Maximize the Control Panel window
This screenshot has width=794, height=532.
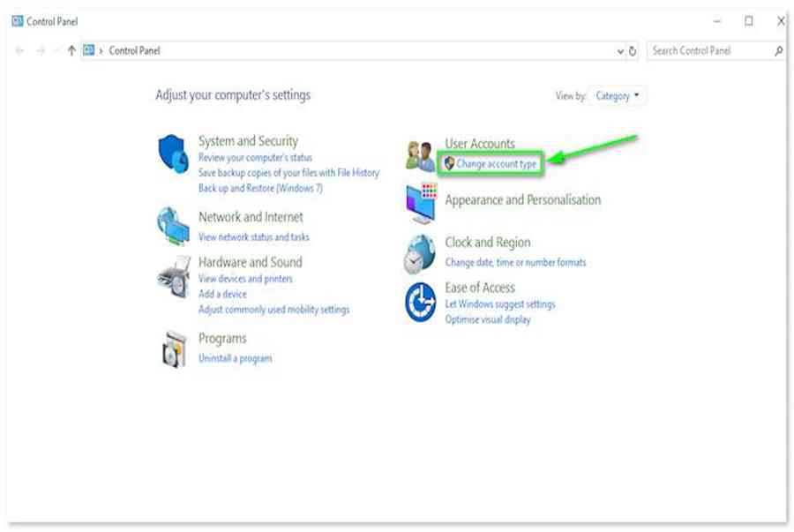[748, 21]
